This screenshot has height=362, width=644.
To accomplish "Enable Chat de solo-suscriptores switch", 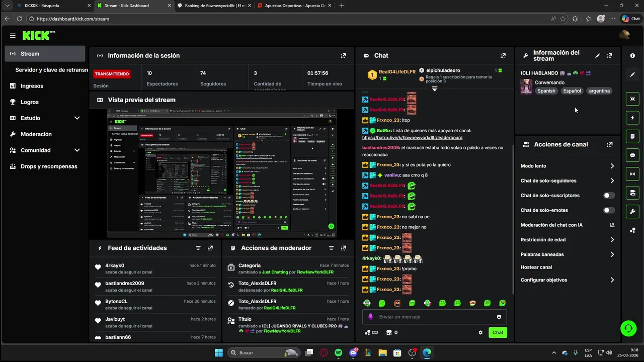I will 609,196.
